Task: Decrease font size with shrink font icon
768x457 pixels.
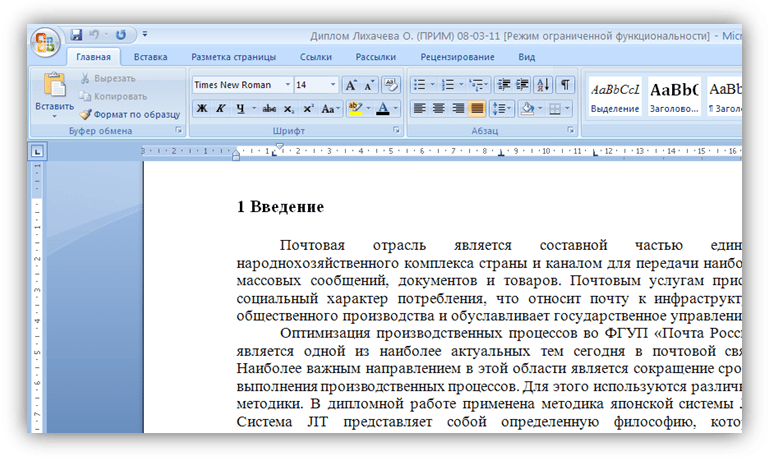Action: 369,85
